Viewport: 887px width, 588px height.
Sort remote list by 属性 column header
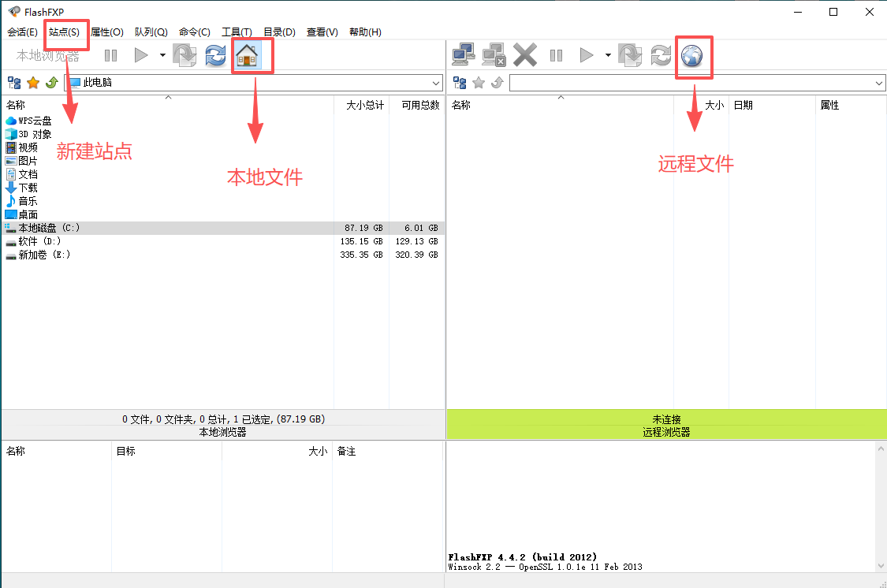(851, 105)
